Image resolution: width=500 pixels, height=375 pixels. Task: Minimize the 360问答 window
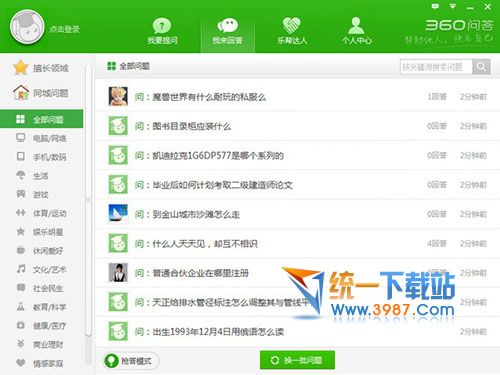[470, 7]
